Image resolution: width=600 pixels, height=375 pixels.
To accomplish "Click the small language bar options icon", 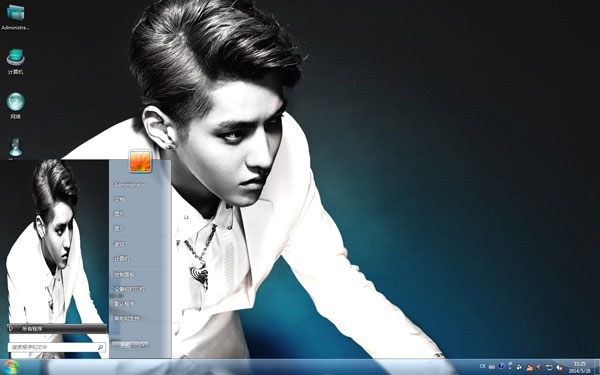I will pyautogui.click(x=510, y=366).
